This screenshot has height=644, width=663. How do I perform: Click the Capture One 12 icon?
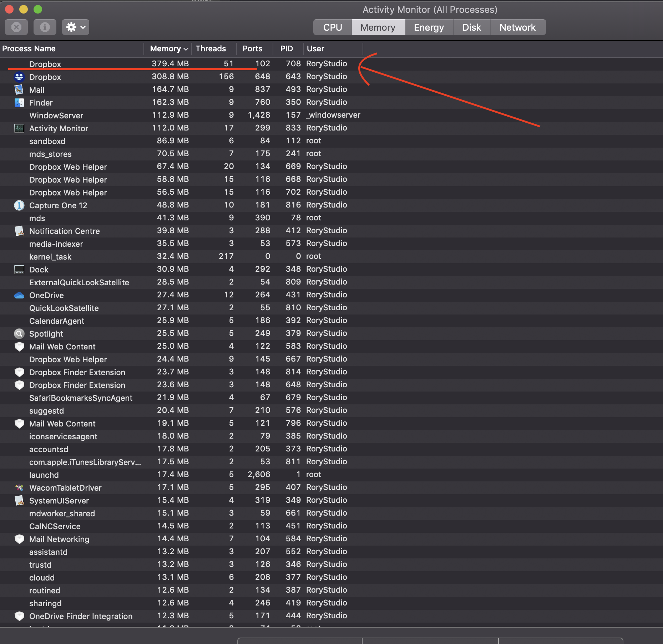tap(19, 205)
